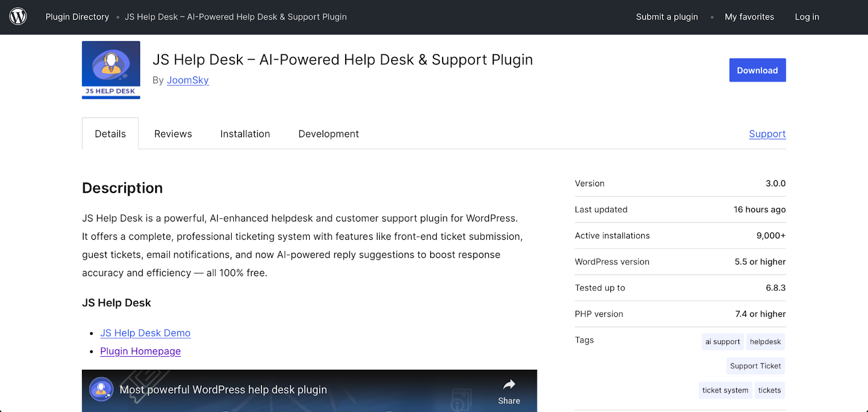This screenshot has height=412, width=868.
Task: Click the 'Tested up to' label
Action: coord(600,288)
